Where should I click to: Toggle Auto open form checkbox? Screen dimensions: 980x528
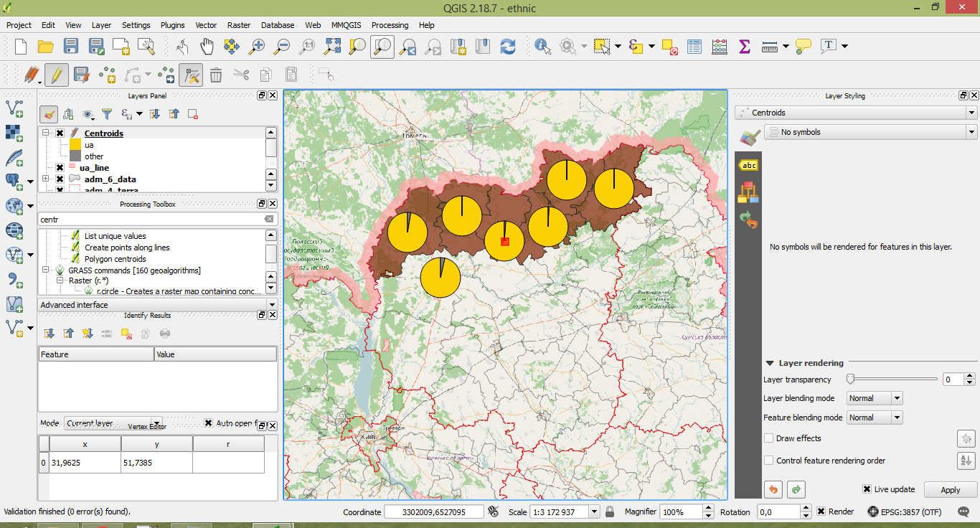tap(208, 423)
